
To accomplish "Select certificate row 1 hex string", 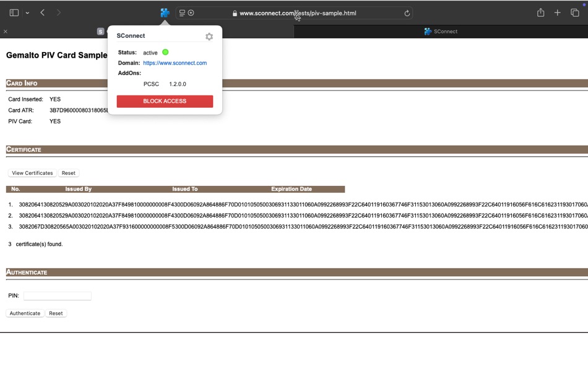I will 303,204.
